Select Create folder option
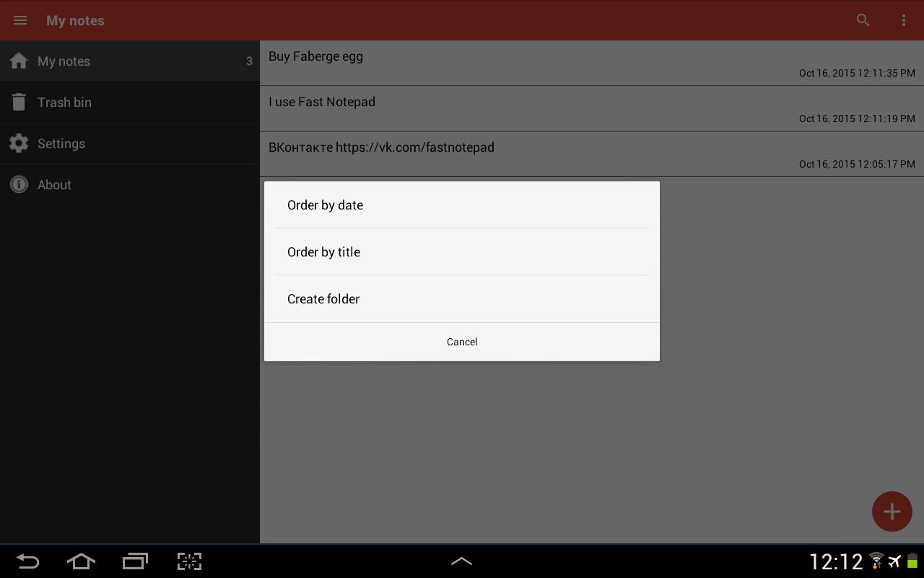Image resolution: width=924 pixels, height=578 pixels. tap(462, 299)
